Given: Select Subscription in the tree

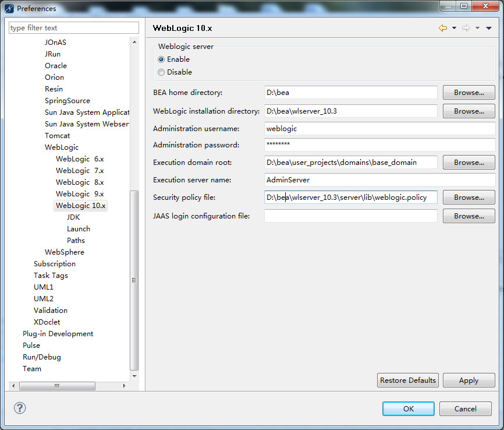Looking at the screenshot, I should coord(55,264).
